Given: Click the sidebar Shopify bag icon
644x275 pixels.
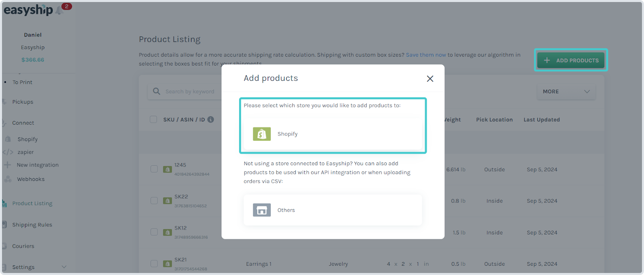Looking at the screenshot, I should [x=8, y=139].
